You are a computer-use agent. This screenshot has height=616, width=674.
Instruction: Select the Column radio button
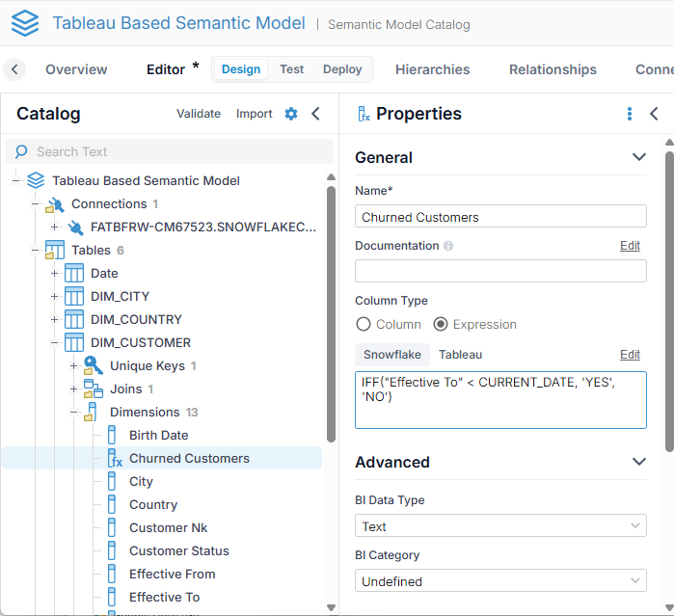(x=364, y=324)
